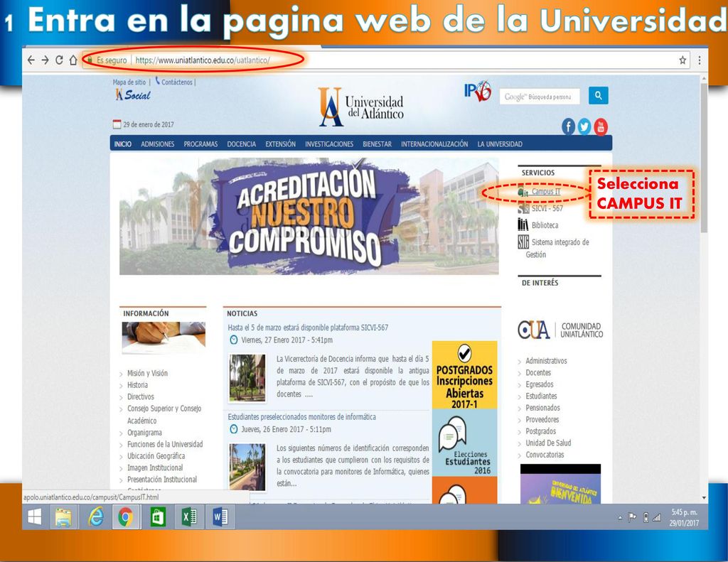The image size is (728, 562).
Task: Open the Convocatorias link
Action: pyautogui.click(x=545, y=455)
